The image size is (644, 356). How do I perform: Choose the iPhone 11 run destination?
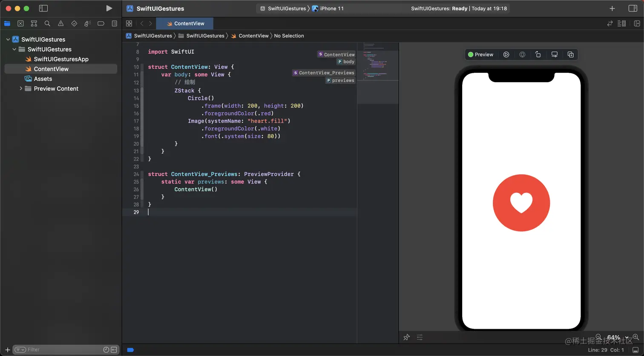pyautogui.click(x=328, y=9)
